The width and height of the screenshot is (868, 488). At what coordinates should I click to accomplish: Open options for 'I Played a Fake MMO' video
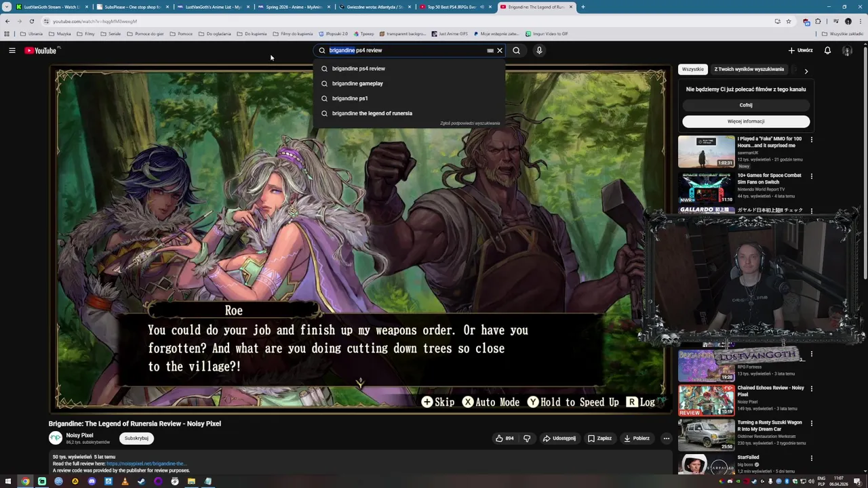[811, 140]
